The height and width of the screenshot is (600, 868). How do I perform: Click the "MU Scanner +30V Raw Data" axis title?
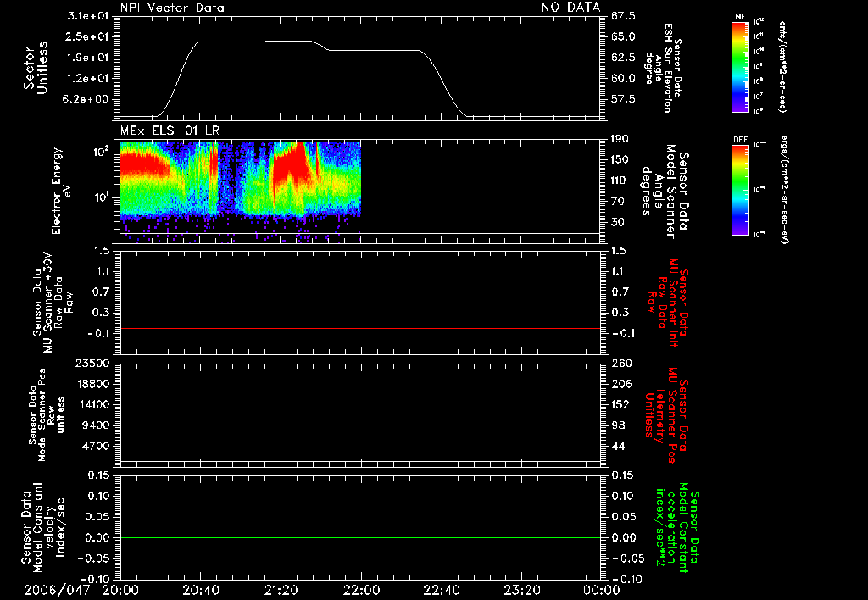coord(52,303)
